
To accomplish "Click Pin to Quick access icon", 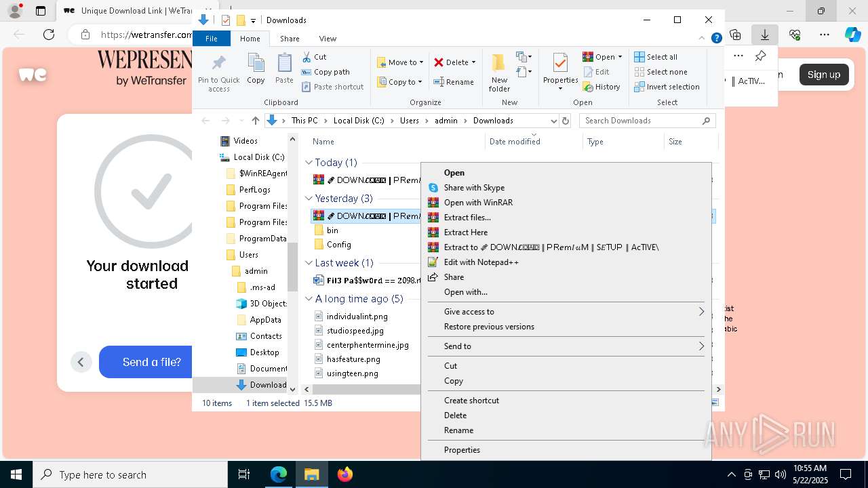I will [218, 73].
